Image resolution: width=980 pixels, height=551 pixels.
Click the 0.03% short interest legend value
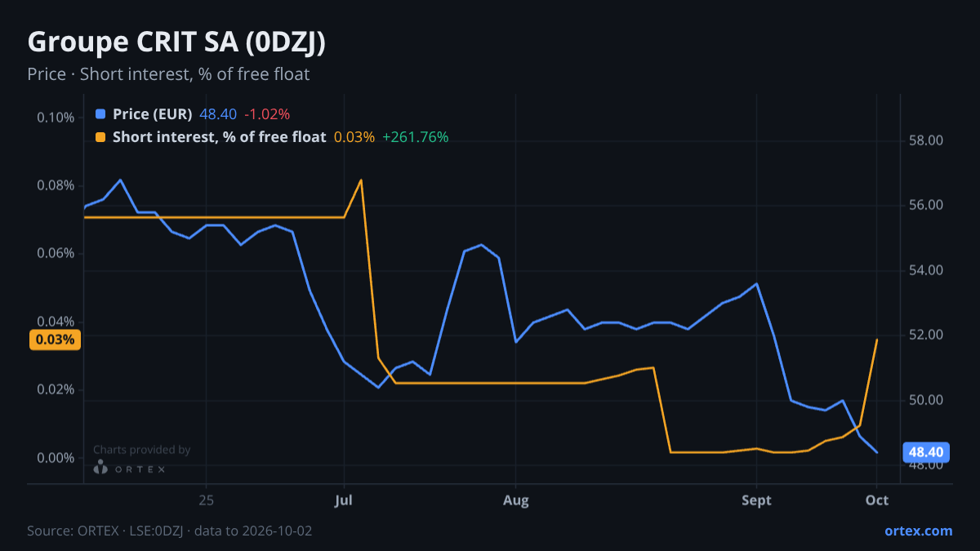tap(354, 137)
